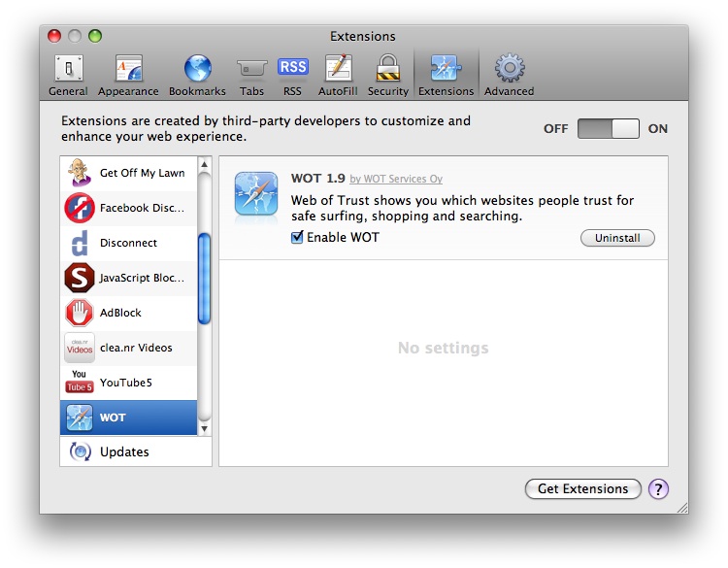Select the 'clea.nr Videos' list row text
The width and height of the screenshot is (728, 568).
click(x=136, y=348)
